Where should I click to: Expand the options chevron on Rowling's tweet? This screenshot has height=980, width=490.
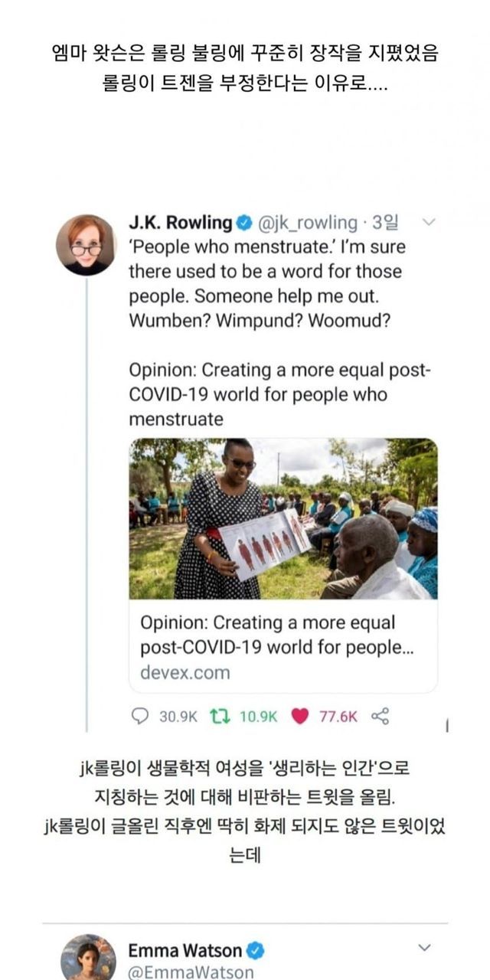click(429, 223)
